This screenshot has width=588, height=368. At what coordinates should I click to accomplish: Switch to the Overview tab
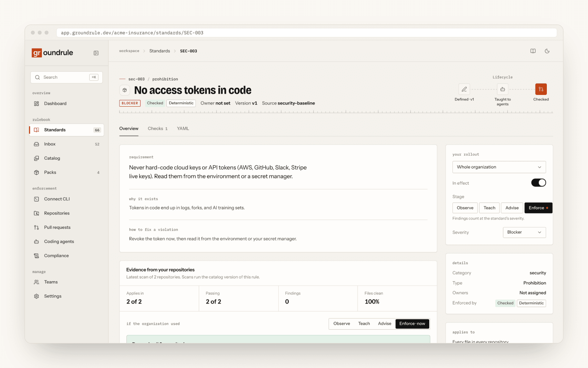click(x=129, y=129)
